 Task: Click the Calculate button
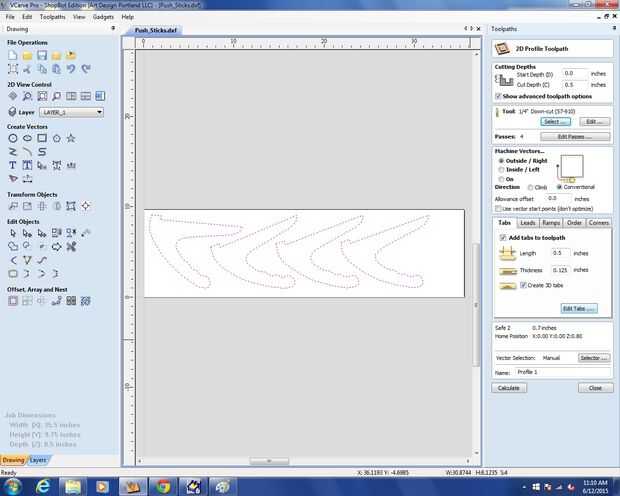tap(508, 388)
